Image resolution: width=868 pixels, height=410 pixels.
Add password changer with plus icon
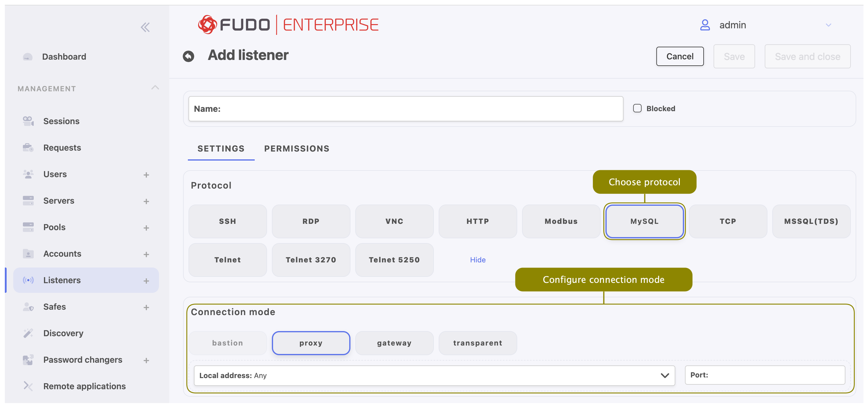click(146, 360)
